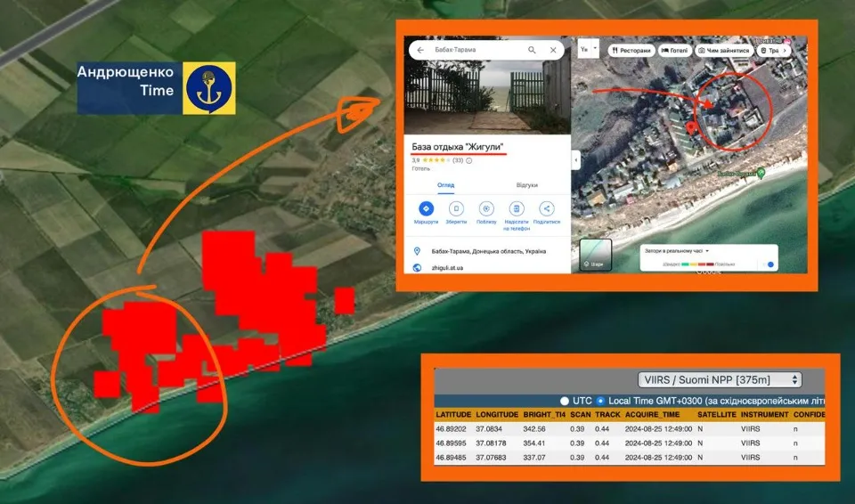Clear the Бабах-Тарама search with X

click(552, 51)
